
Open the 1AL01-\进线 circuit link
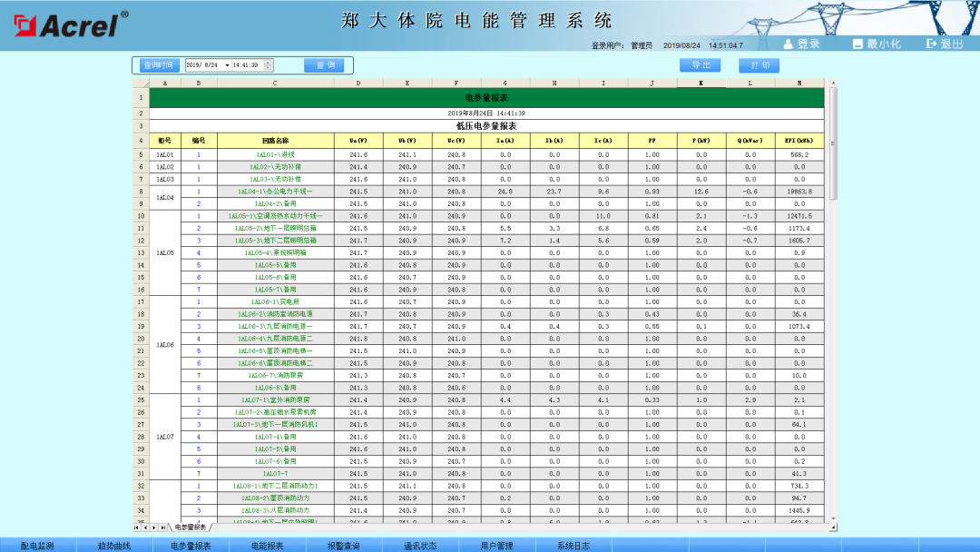277,153
